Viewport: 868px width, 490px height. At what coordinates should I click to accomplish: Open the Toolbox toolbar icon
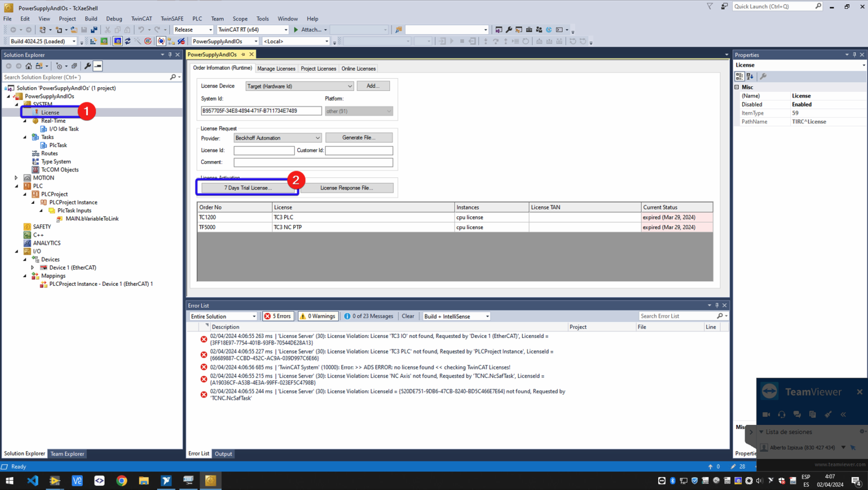coord(529,30)
